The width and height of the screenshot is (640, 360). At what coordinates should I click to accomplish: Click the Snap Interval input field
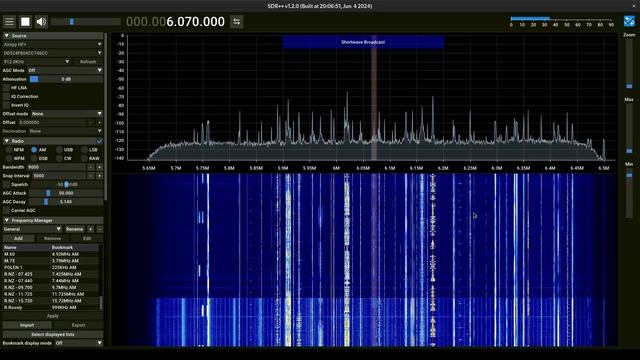[x=59, y=176]
